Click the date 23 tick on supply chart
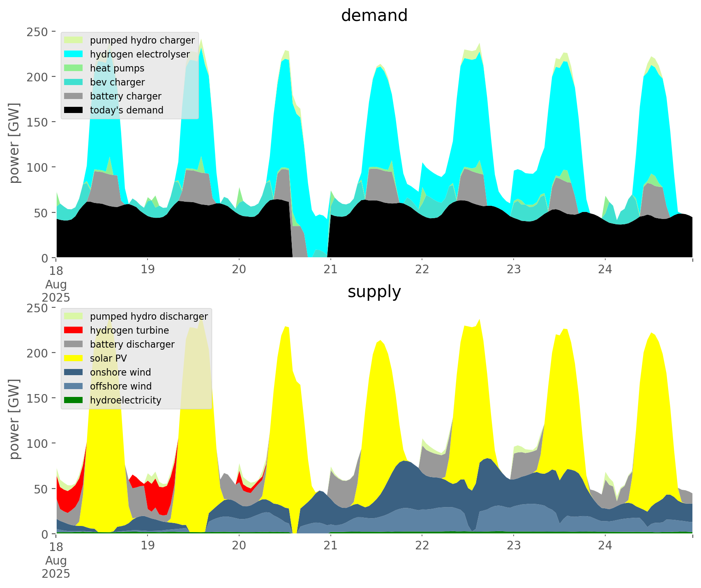Screen dimensions: 701x588 coord(514,546)
